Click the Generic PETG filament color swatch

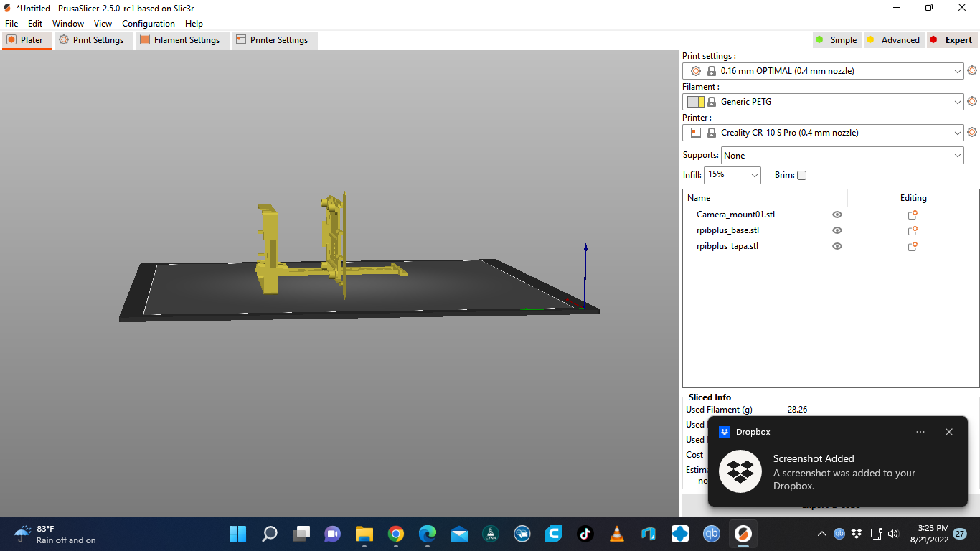click(695, 102)
